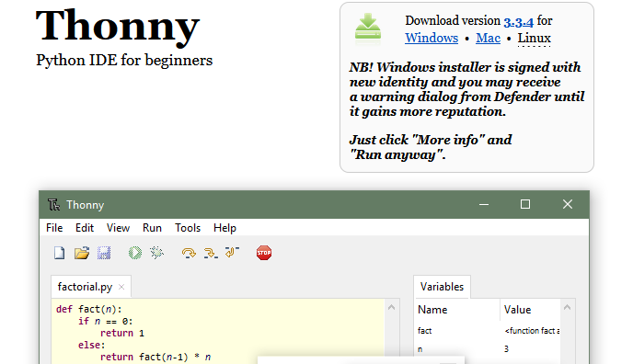Close the factorial.py tab
Screen dimensions: 633x364
click(121, 287)
